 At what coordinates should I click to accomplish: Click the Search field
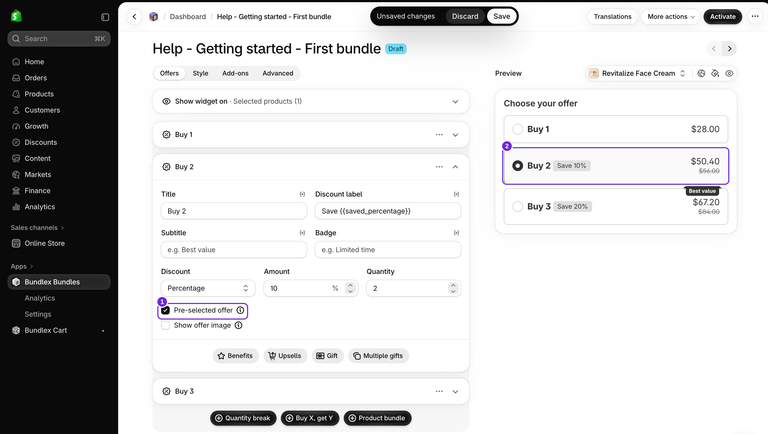[59, 39]
